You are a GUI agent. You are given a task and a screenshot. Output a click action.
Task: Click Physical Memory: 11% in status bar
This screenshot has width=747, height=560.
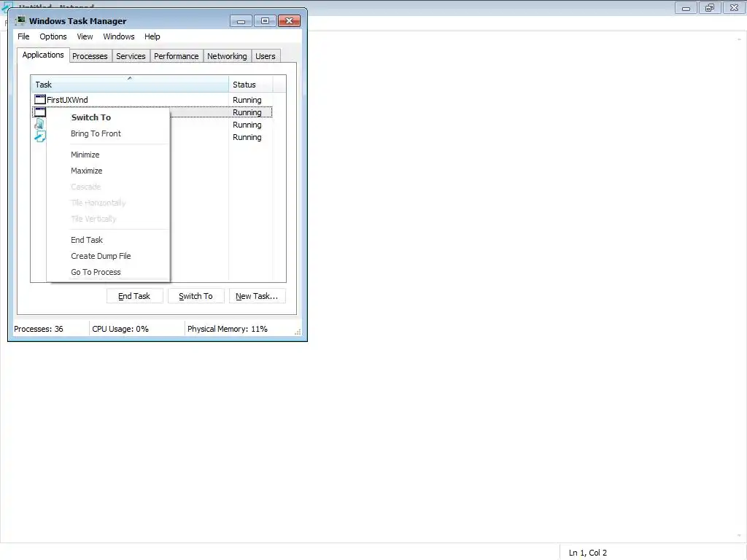click(x=228, y=329)
